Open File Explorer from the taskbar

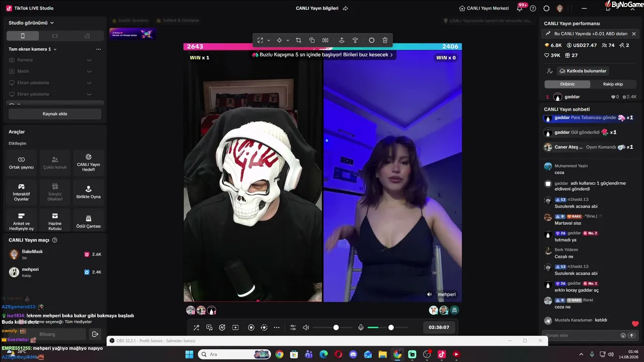[x=382, y=354]
